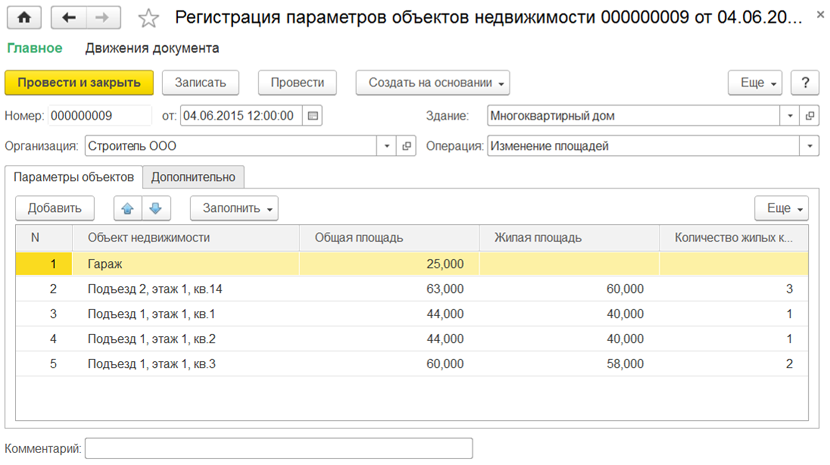Expand the Операция dropdown list

(x=809, y=146)
